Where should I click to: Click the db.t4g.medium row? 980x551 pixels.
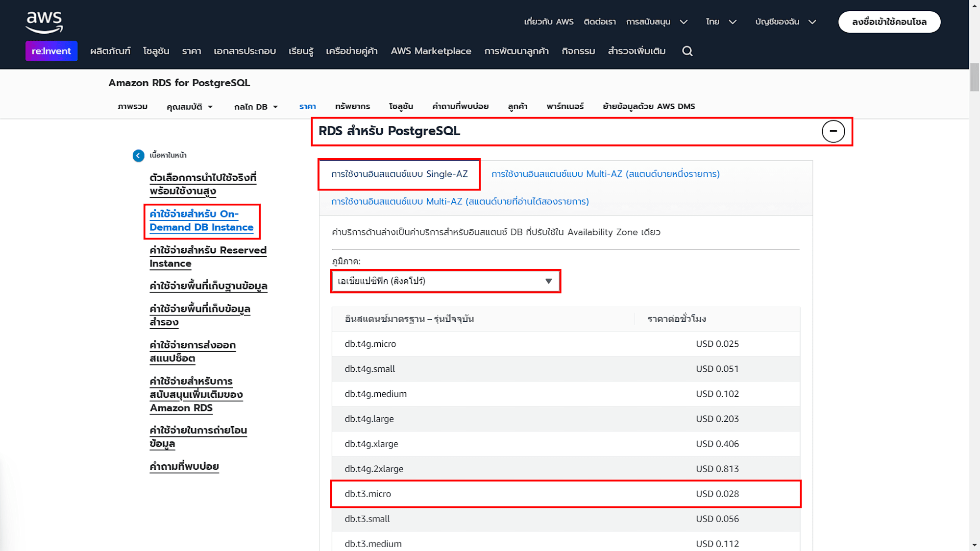pyautogui.click(x=565, y=394)
